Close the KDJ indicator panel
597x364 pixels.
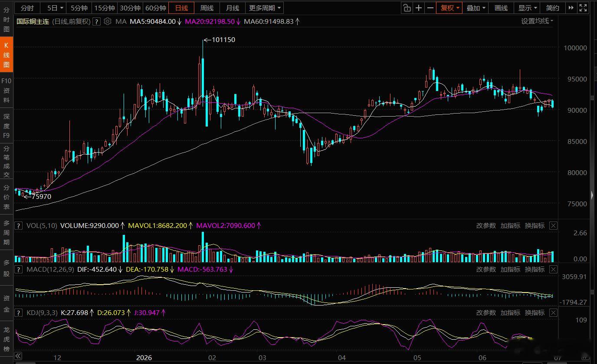(x=553, y=312)
